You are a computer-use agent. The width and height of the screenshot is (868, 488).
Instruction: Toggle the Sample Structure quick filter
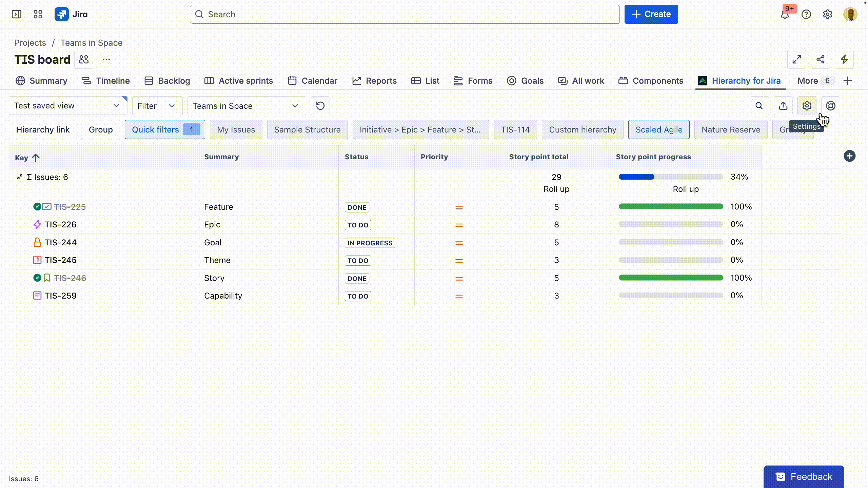click(x=307, y=129)
